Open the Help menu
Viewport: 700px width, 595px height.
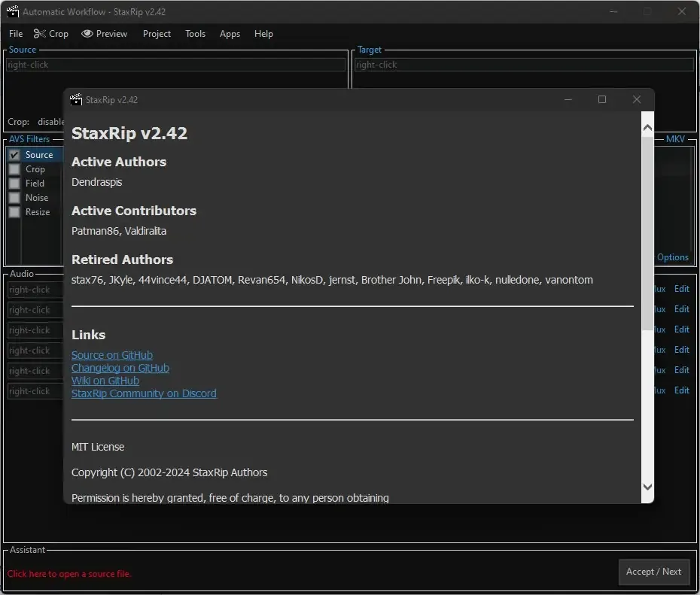(x=263, y=34)
